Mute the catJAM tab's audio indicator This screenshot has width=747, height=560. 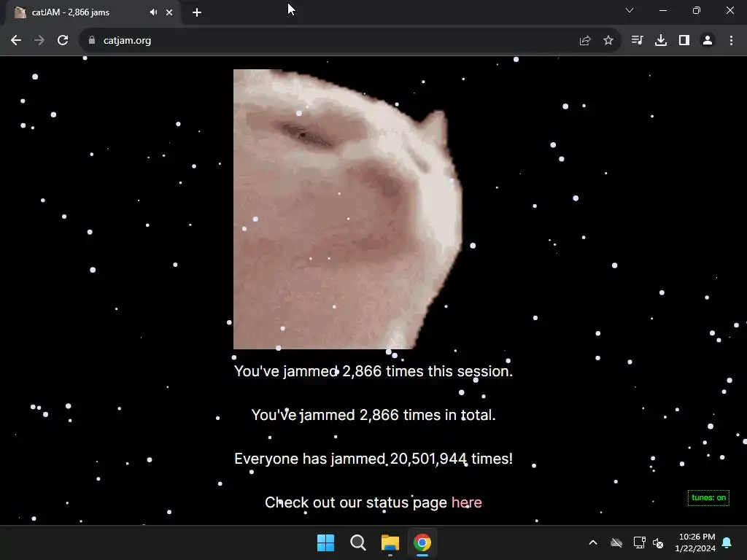pyautogui.click(x=153, y=12)
